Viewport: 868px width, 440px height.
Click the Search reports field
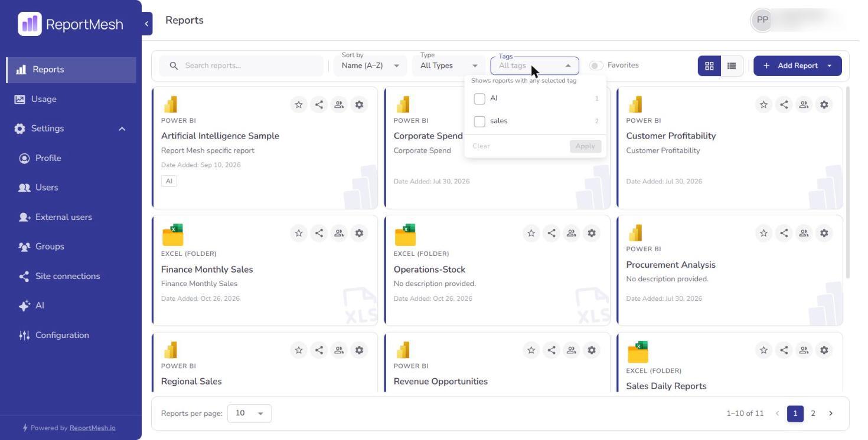(242, 65)
